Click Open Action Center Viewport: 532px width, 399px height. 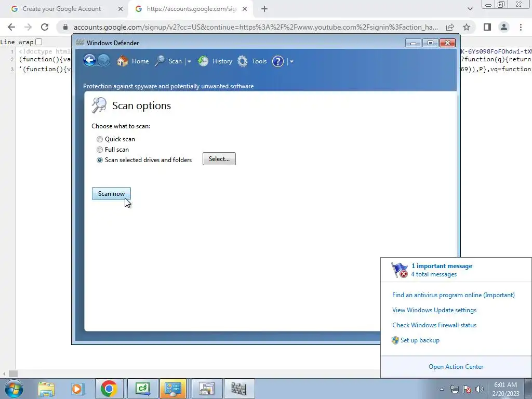click(456, 367)
